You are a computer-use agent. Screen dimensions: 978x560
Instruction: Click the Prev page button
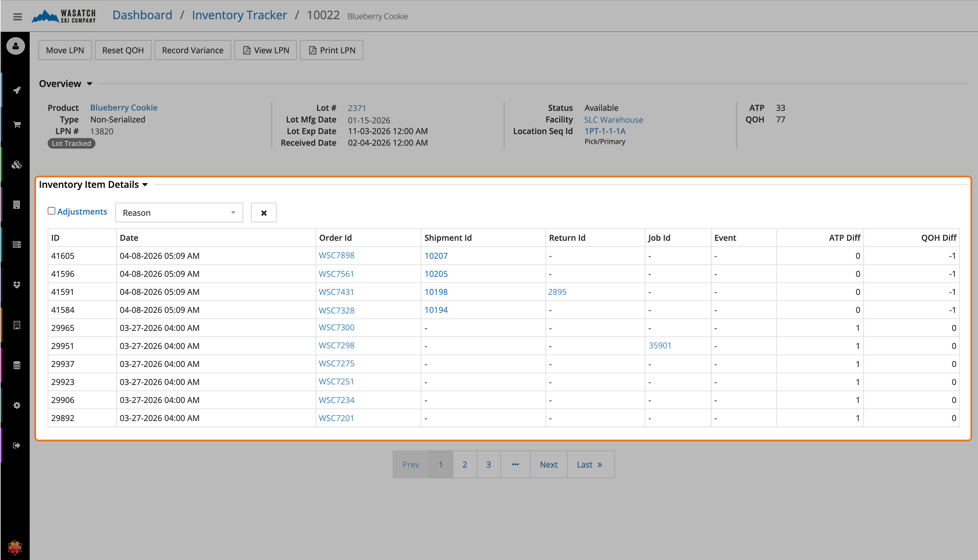coord(411,465)
